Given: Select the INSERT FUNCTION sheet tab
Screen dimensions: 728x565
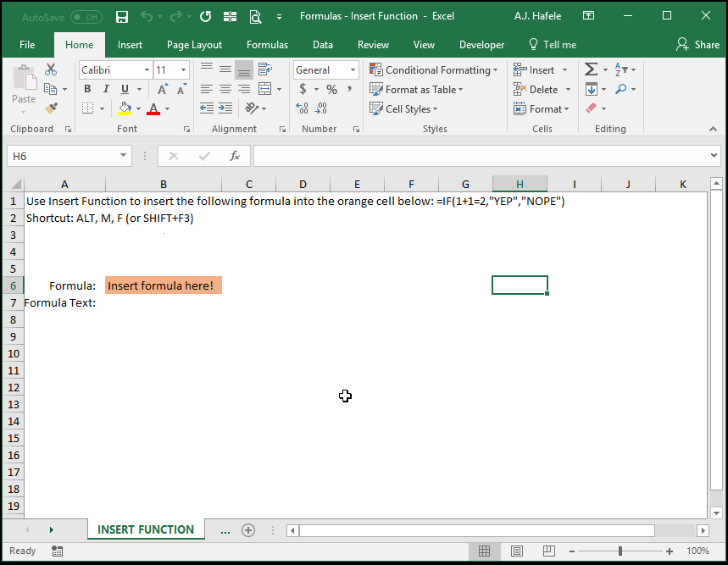Looking at the screenshot, I should 146,529.
